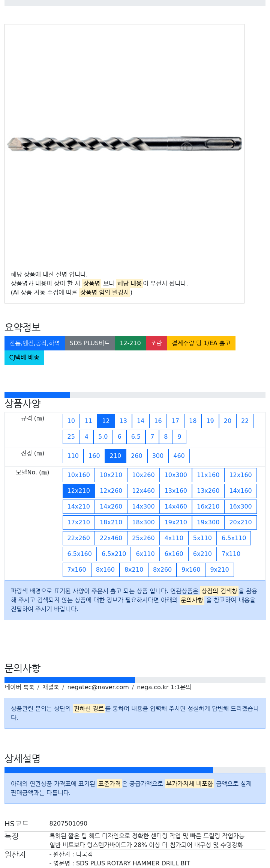Choose model 9x210

click(219, 570)
